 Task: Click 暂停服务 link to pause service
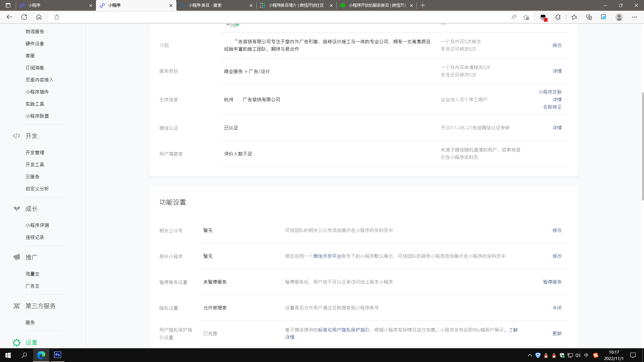coord(552,282)
